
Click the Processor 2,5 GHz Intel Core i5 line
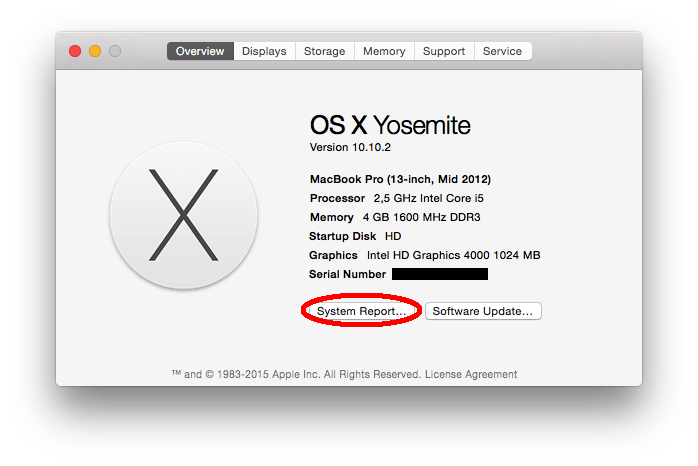(396, 198)
